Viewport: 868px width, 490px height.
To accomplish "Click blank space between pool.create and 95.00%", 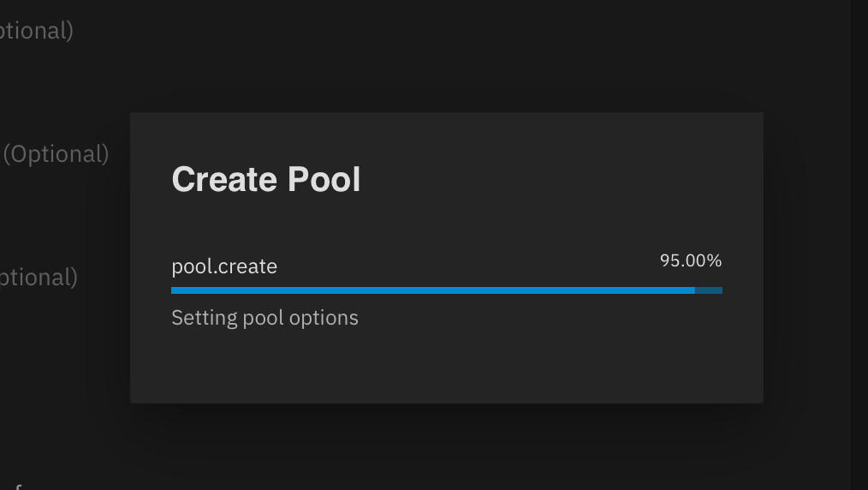I will coord(467,264).
